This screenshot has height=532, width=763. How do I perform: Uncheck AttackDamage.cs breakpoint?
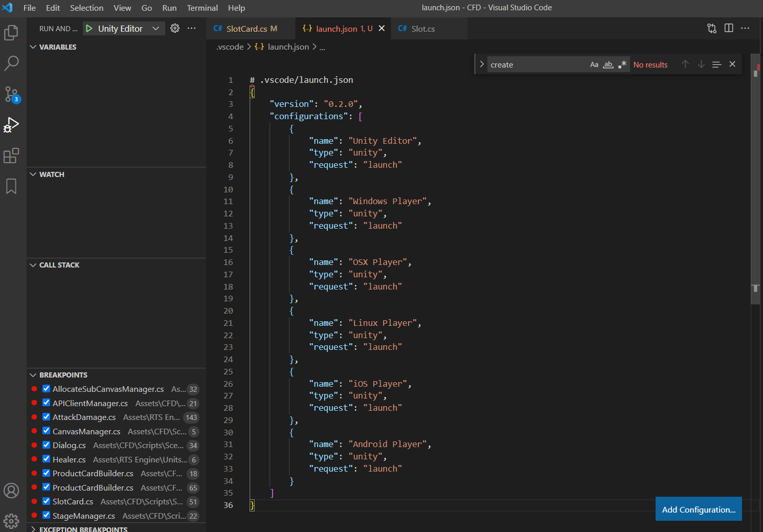[46, 417]
